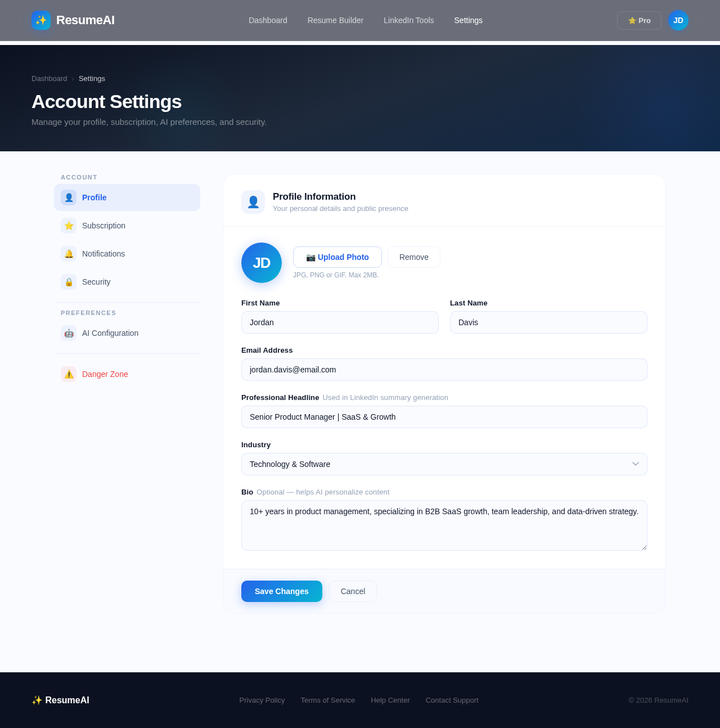
Task: Click the camera icon on Upload Photo
Action: pyautogui.click(x=310, y=257)
